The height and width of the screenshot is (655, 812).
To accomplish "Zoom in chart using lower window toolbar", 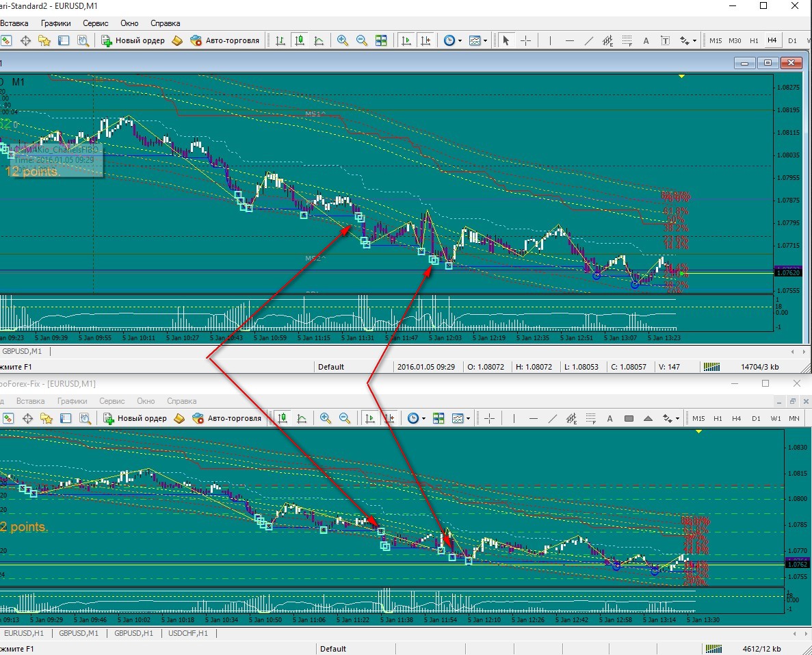I will pyautogui.click(x=325, y=418).
